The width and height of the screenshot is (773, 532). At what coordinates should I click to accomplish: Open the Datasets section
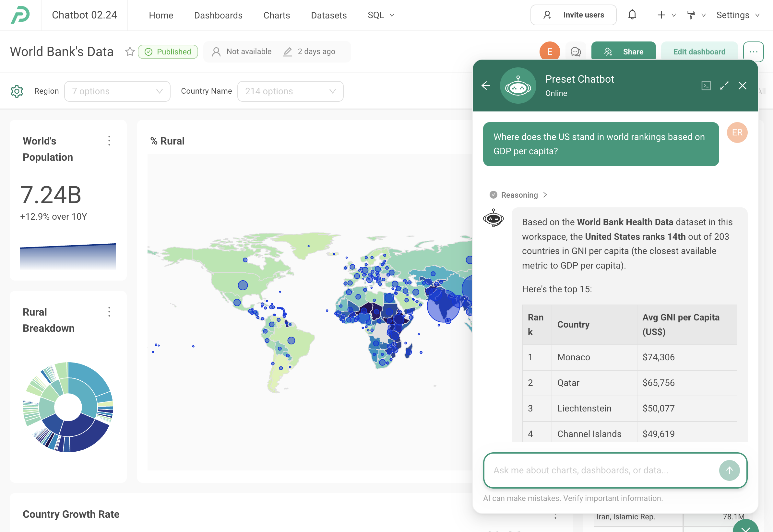point(328,15)
